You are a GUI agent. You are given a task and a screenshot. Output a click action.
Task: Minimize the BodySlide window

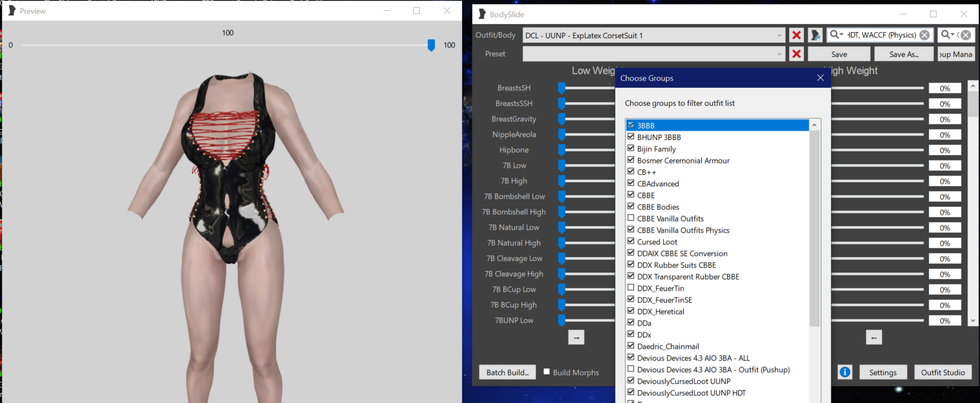(903, 14)
